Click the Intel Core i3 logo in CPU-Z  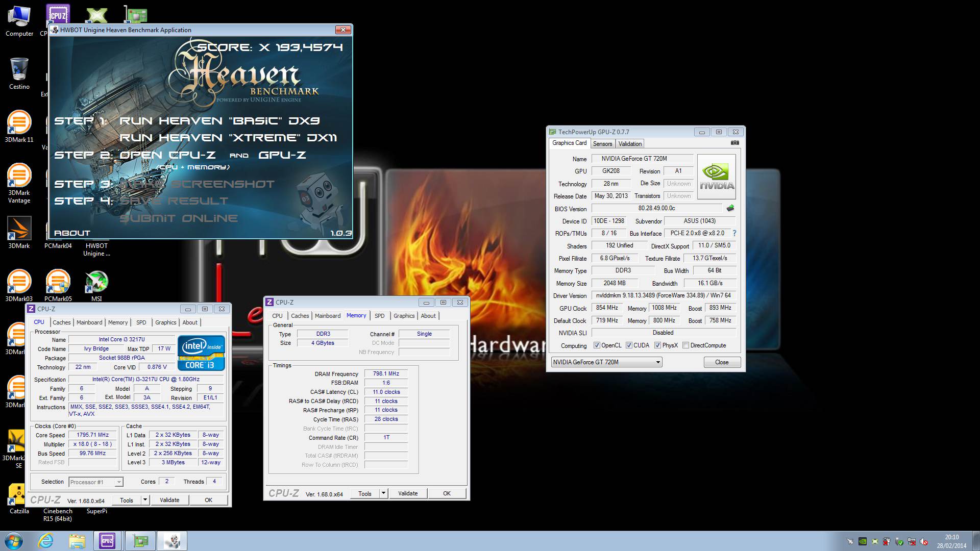tap(201, 353)
